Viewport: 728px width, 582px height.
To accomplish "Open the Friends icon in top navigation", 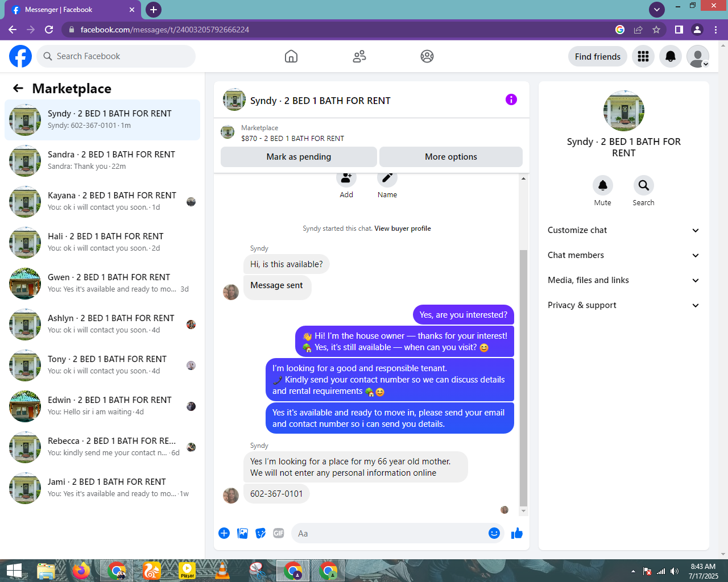I will point(359,56).
